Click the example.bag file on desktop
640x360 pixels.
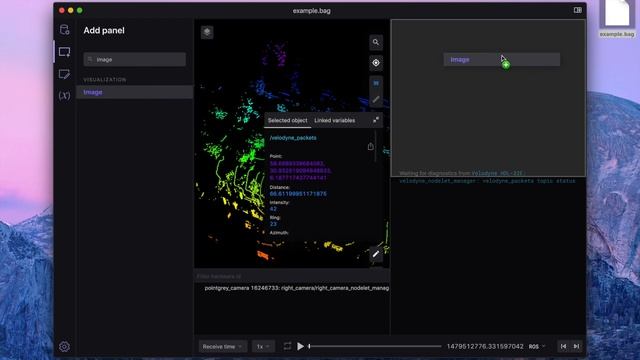pyautogui.click(x=617, y=19)
